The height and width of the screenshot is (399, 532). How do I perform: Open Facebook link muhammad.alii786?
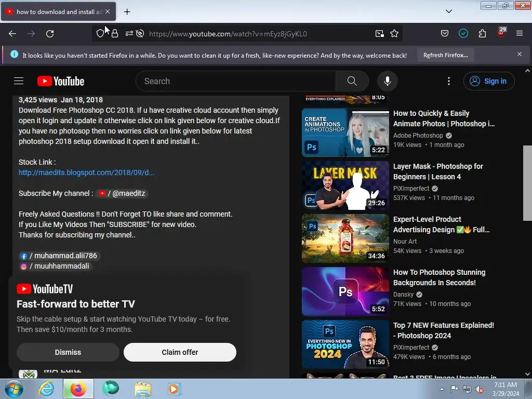[x=59, y=256]
